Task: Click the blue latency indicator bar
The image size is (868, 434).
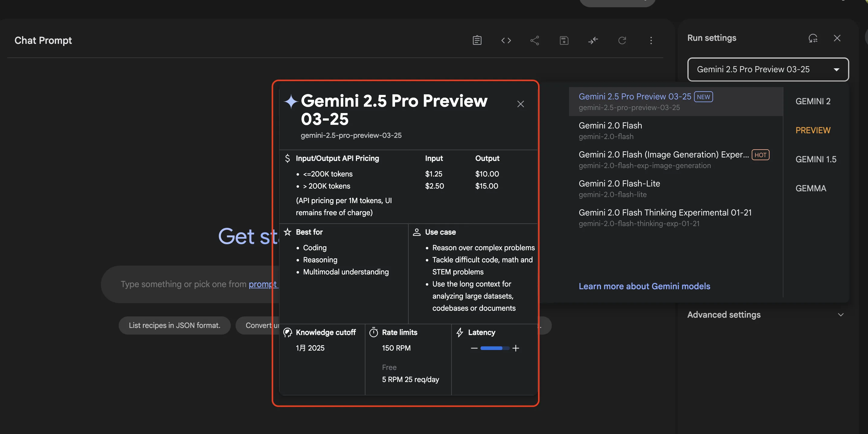Action: pyautogui.click(x=495, y=348)
